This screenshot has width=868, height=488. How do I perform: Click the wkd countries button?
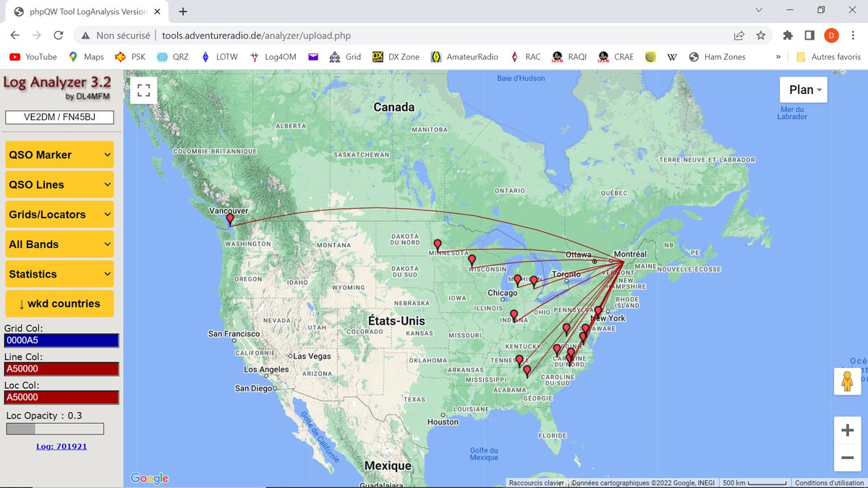pyautogui.click(x=59, y=304)
